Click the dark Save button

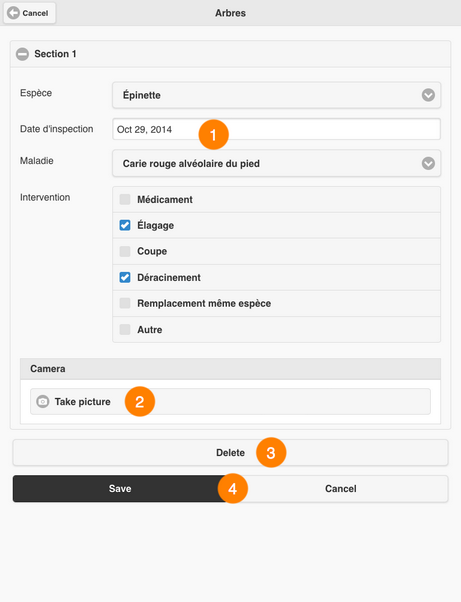pos(120,489)
